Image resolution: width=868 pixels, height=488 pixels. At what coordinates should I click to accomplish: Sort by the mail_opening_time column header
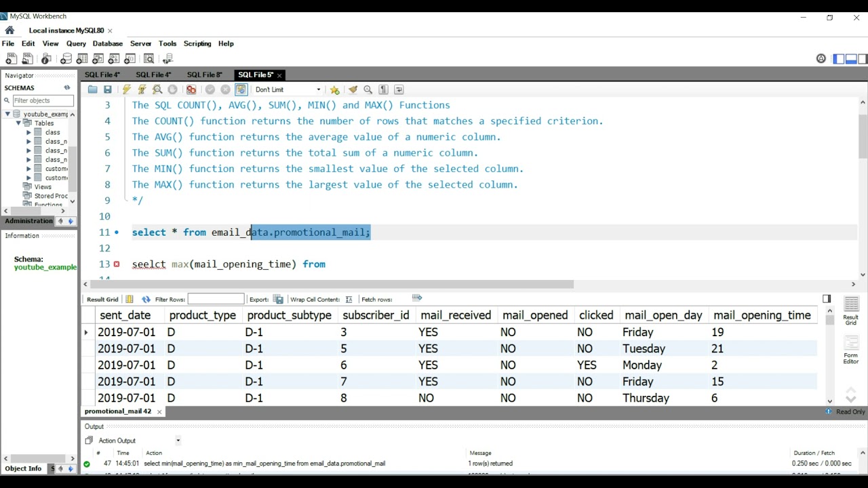762,315
